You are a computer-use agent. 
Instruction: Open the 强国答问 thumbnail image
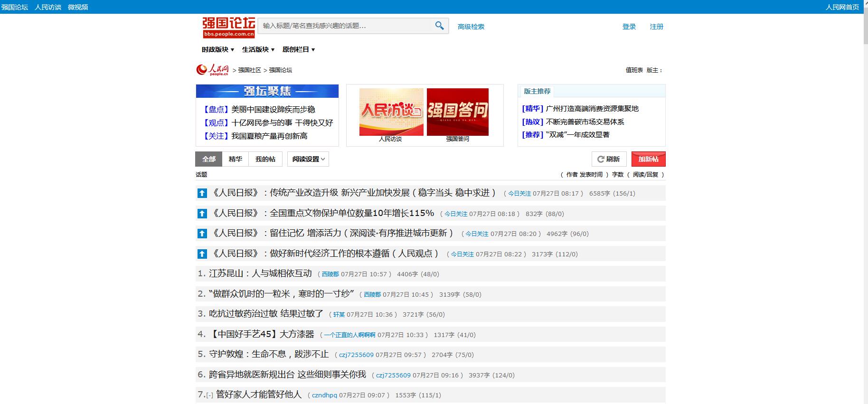(x=458, y=112)
